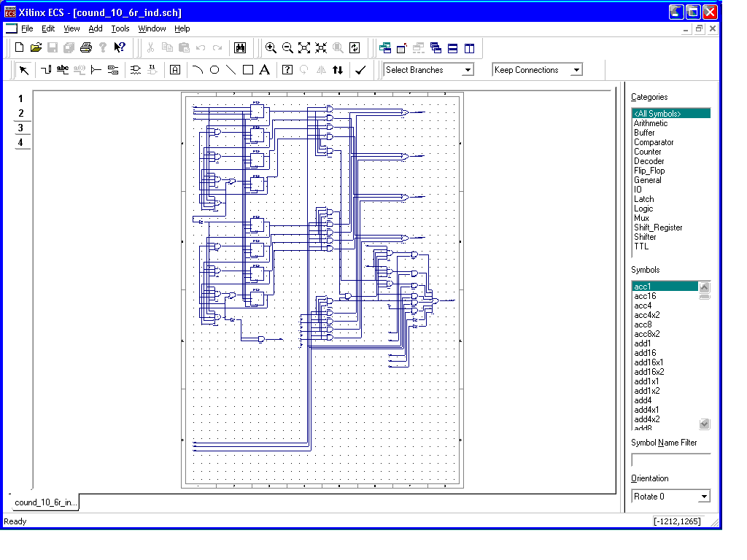Select the Add I/O Marker tool
Screen dimensions: 747x560
pos(113,70)
